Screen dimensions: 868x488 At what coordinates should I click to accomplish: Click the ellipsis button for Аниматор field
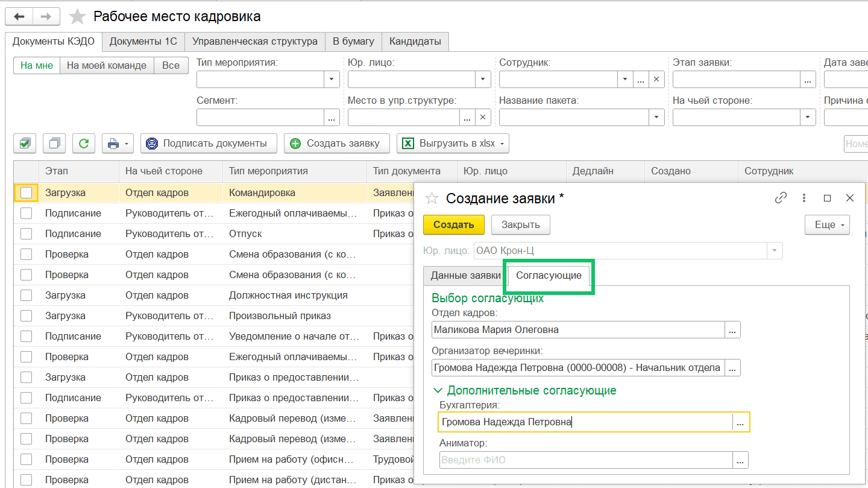pyautogui.click(x=741, y=460)
